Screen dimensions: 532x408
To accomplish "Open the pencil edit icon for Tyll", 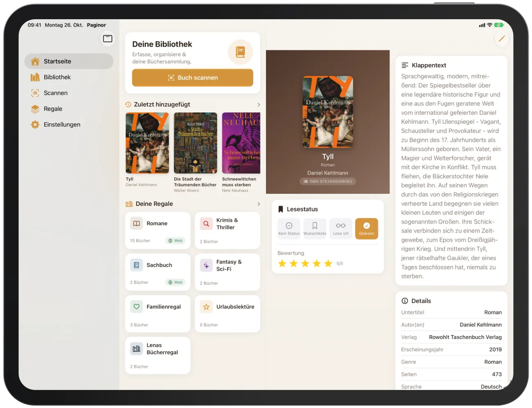I will point(501,38).
